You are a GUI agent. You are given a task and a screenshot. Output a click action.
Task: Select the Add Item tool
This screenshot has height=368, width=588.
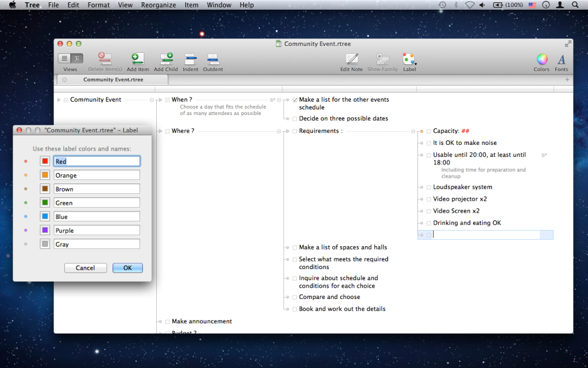138,59
